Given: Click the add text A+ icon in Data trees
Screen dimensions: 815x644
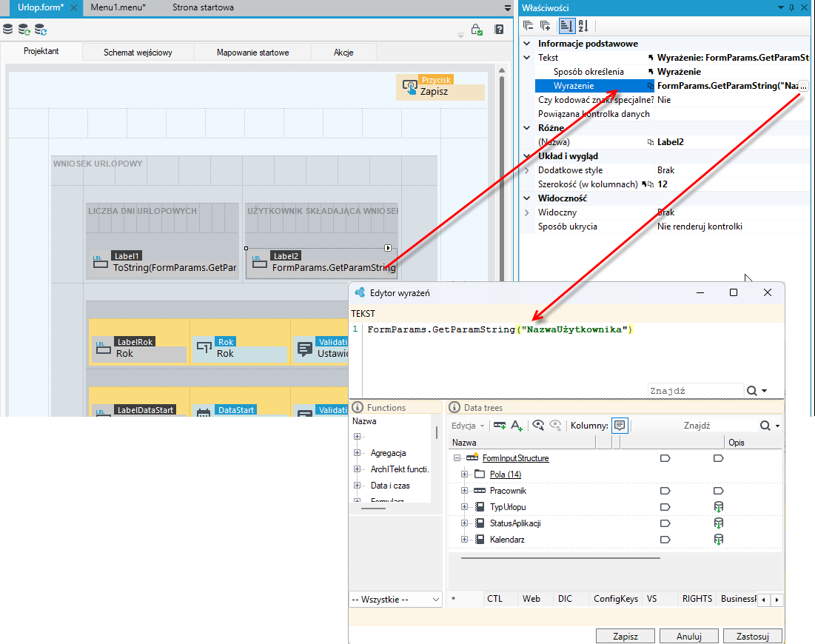Looking at the screenshot, I should click(x=516, y=426).
